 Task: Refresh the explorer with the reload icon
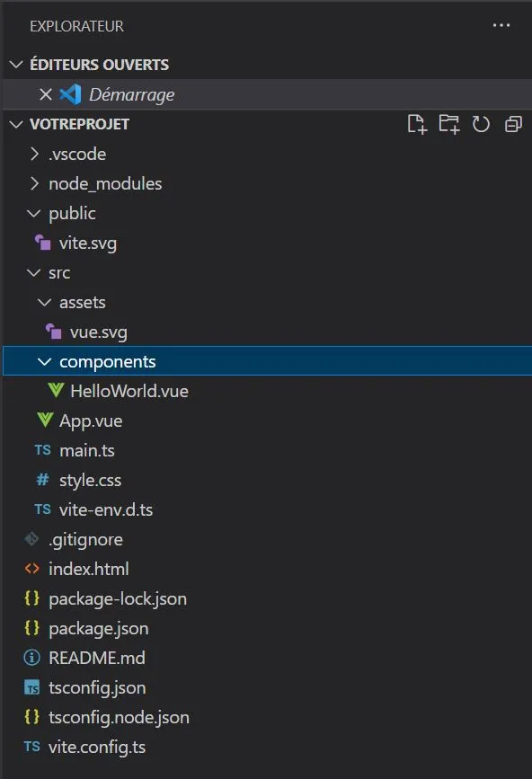click(481, 124)
